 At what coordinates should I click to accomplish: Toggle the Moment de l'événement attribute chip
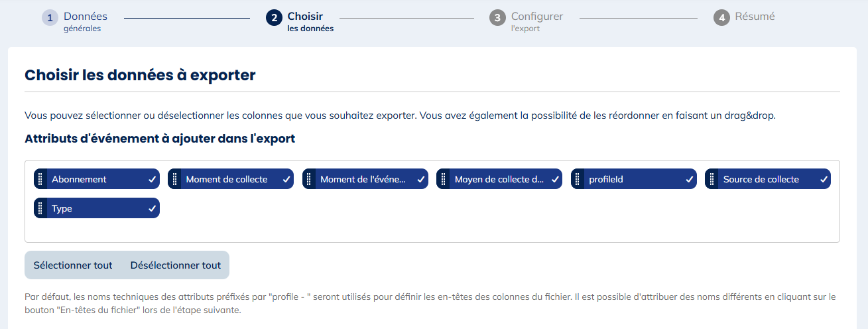365,179
